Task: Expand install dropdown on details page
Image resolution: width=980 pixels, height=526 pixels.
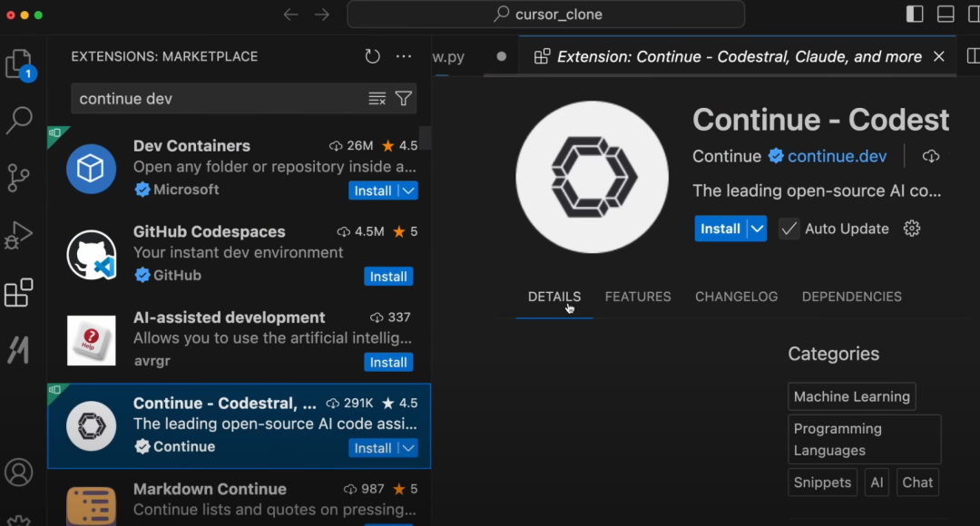Action: [x=757, y=229]
